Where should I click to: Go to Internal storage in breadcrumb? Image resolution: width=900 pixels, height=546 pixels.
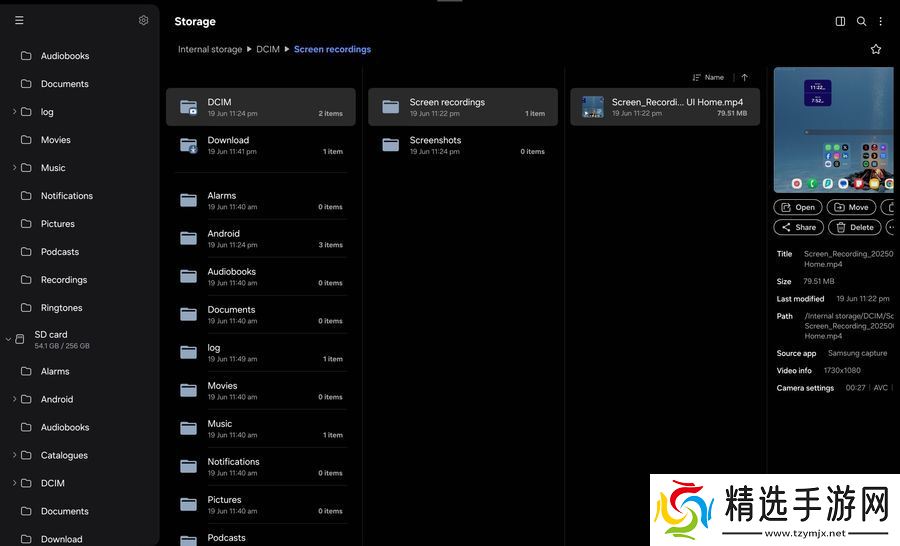pos(210,49)
